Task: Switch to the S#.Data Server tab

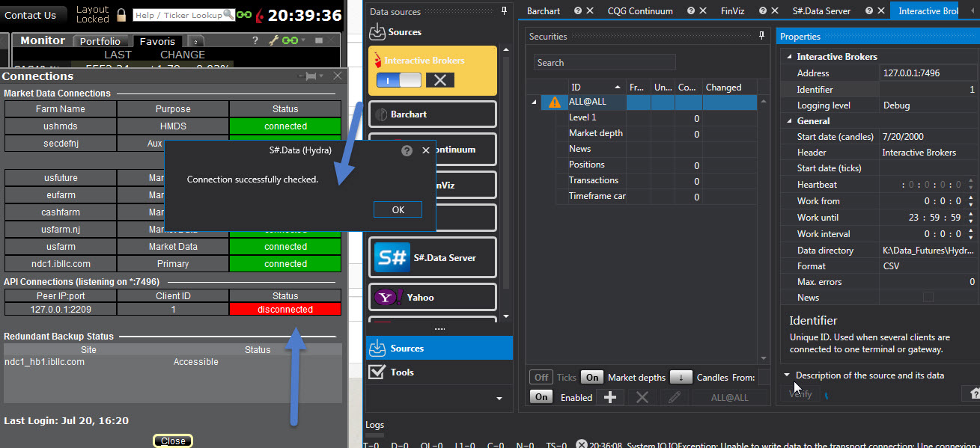Action: [x=821, y=11]
